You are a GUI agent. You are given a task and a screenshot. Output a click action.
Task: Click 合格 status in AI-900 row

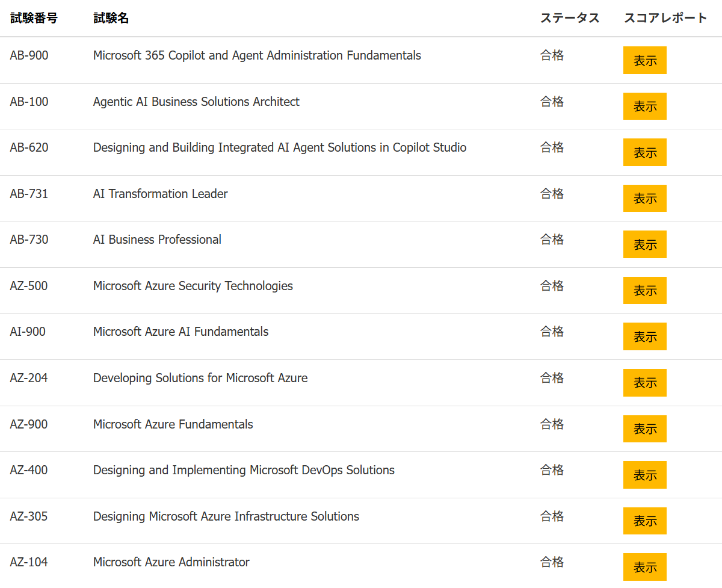[552, 332]
